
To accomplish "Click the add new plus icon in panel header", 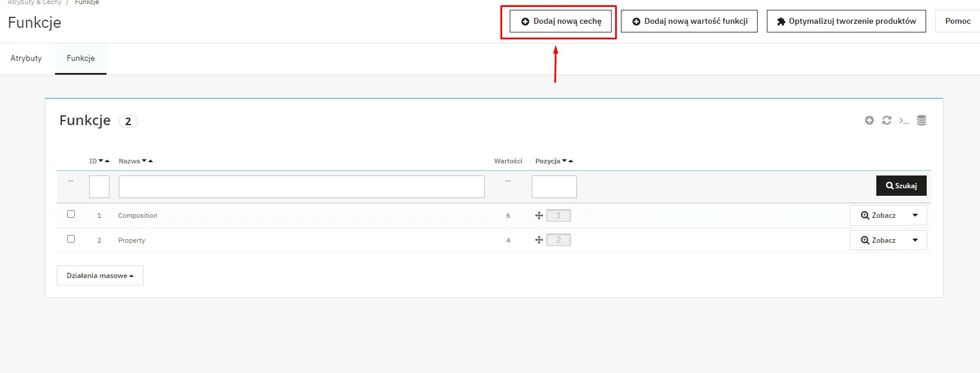I will pos(869,120).
